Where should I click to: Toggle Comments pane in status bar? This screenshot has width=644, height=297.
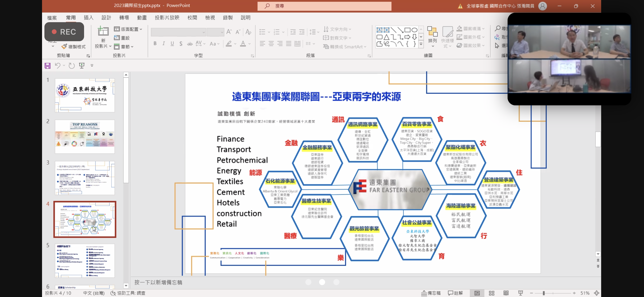[456, 293]
